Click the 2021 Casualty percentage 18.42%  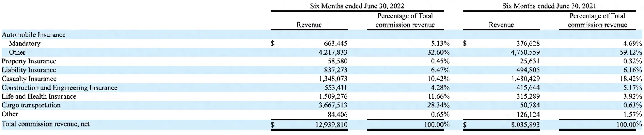coord(631,79)
